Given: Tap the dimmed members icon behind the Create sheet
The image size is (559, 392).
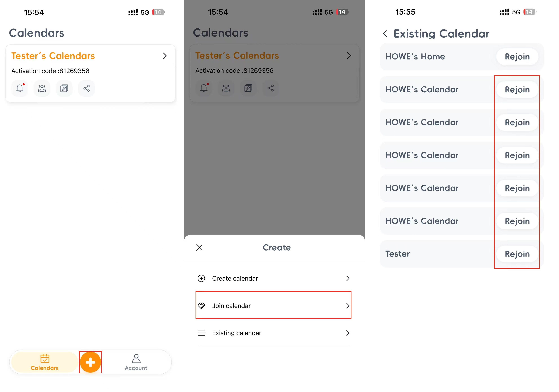Looking at the screenshot, I should (x=226, y=88).
